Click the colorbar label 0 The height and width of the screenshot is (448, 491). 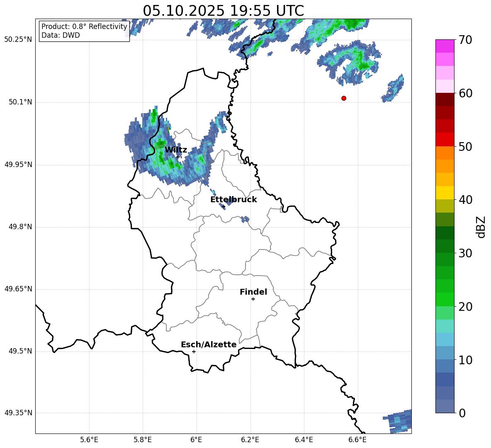point(462,413)
